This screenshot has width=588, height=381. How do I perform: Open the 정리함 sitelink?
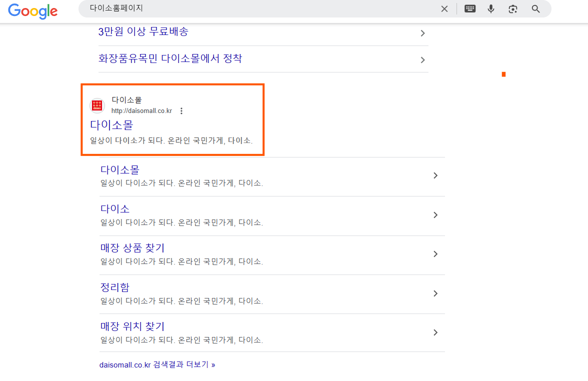115,287
